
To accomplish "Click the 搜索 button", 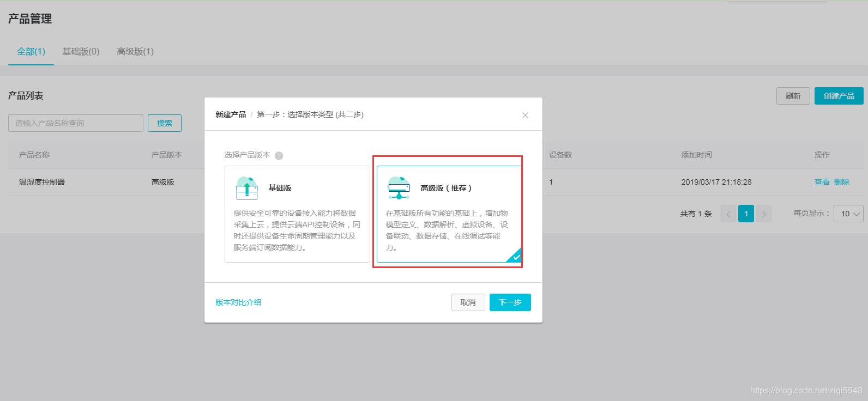I will point(165,123).
